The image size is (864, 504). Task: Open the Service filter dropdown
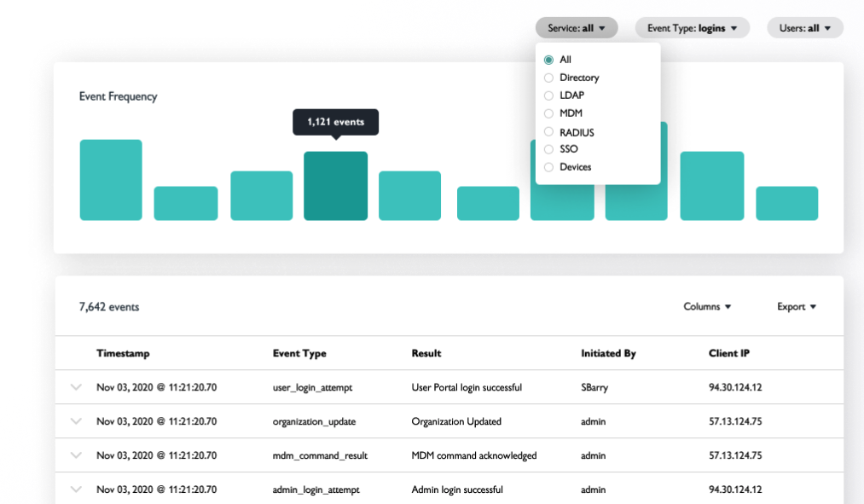(577, 27)
